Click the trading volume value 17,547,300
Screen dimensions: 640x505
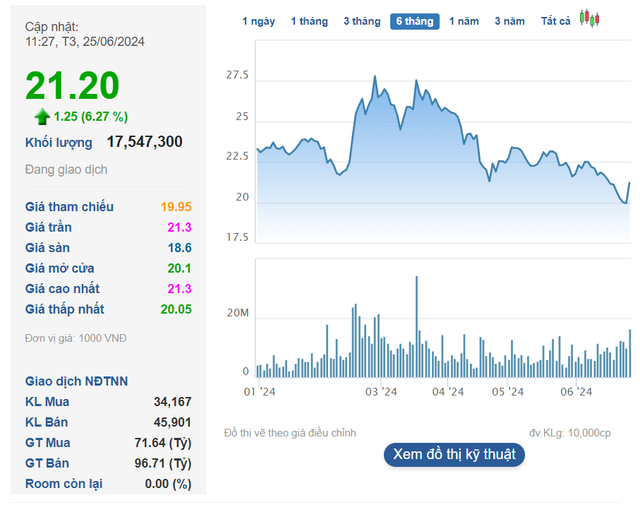click(x=145, y=142)
